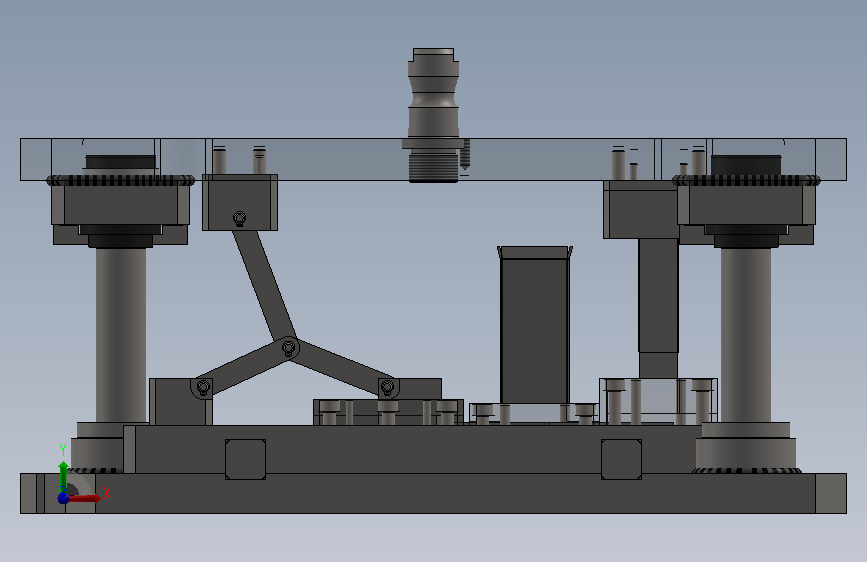The width and height of the screenshot is (867, 562).
Task: Select the right guide pillar column
Action: [x=745, y=335]
